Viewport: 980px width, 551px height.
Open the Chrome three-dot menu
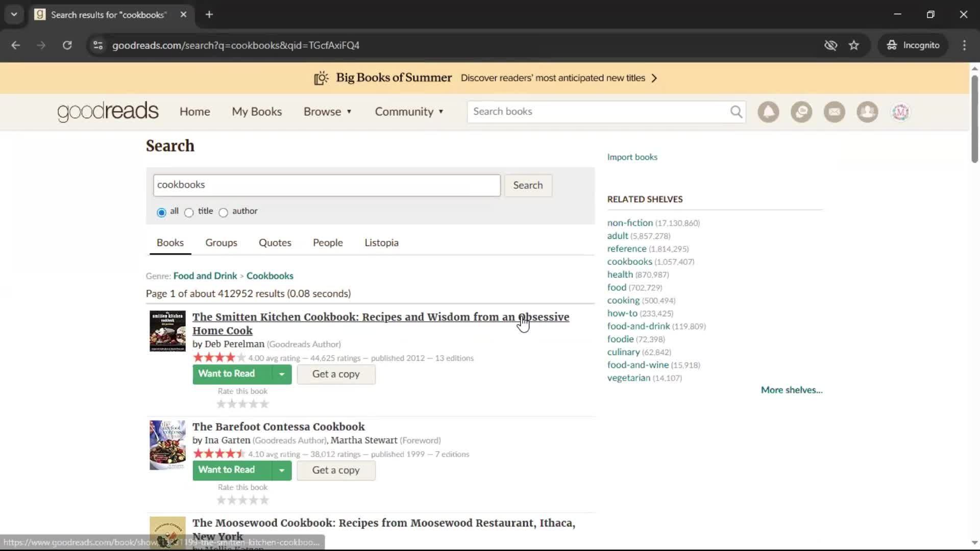tap(964, 45)
